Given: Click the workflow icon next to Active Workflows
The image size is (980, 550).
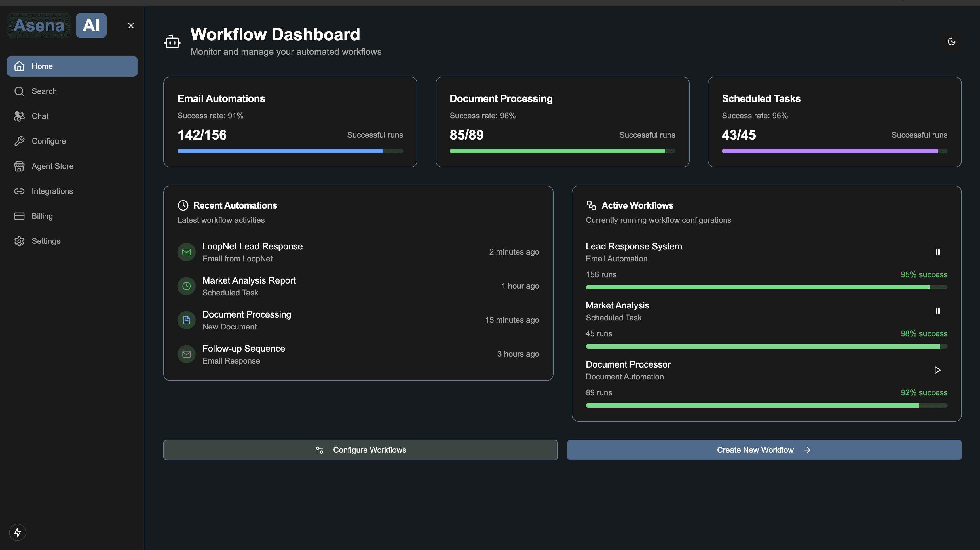Looking at the screenshot, I should pyautogui.click(x=591, y=205).
